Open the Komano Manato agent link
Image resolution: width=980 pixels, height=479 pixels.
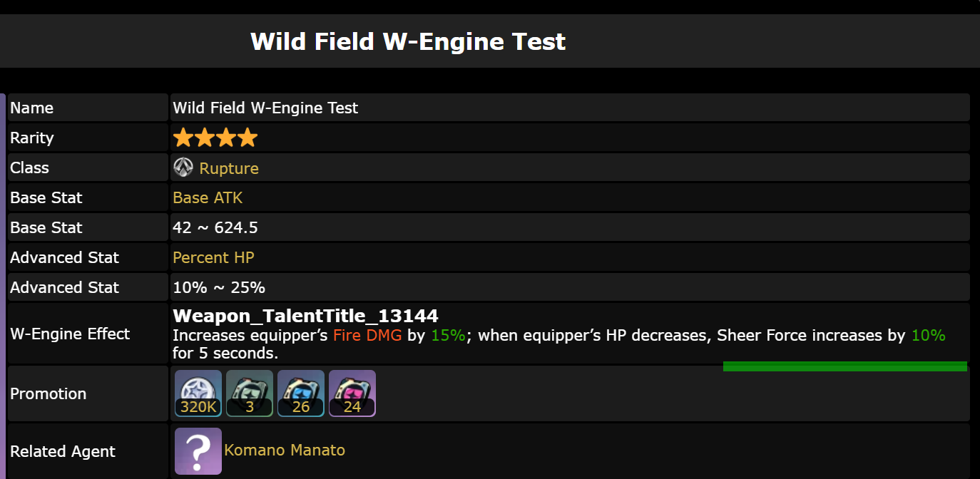coord(285,450)
